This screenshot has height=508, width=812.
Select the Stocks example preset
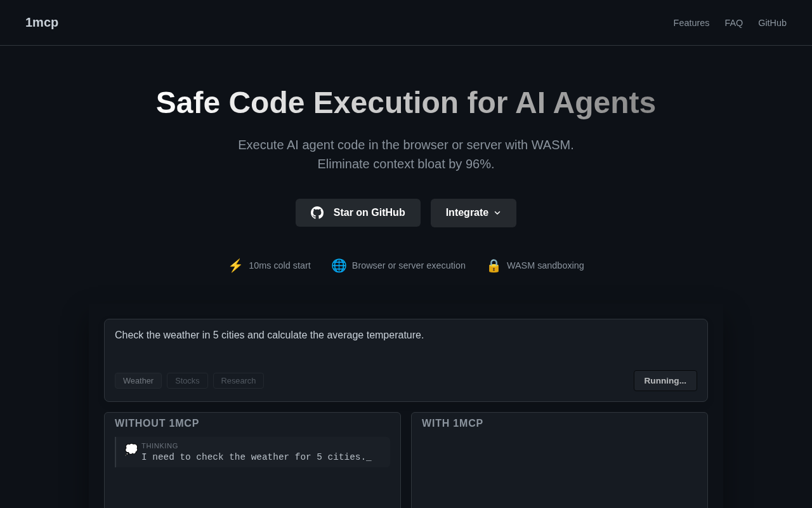click(187, 380)
